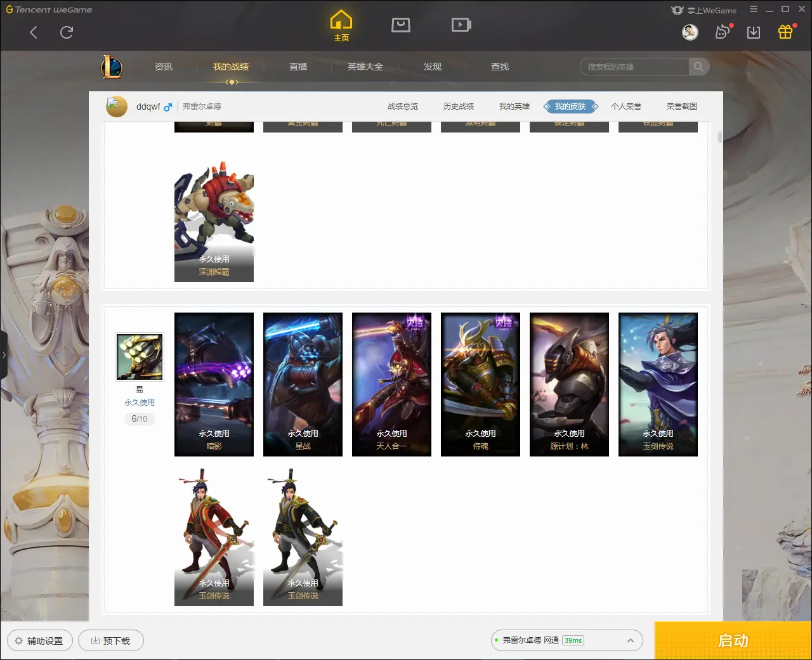Switch to the 资讯 tab
The image size is (812, 660).
point(164,67)
